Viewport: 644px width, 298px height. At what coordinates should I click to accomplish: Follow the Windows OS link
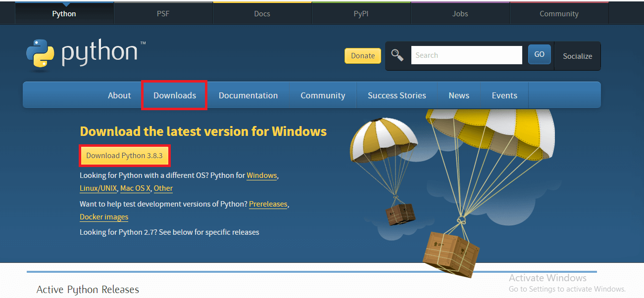(x=262, y=175)
